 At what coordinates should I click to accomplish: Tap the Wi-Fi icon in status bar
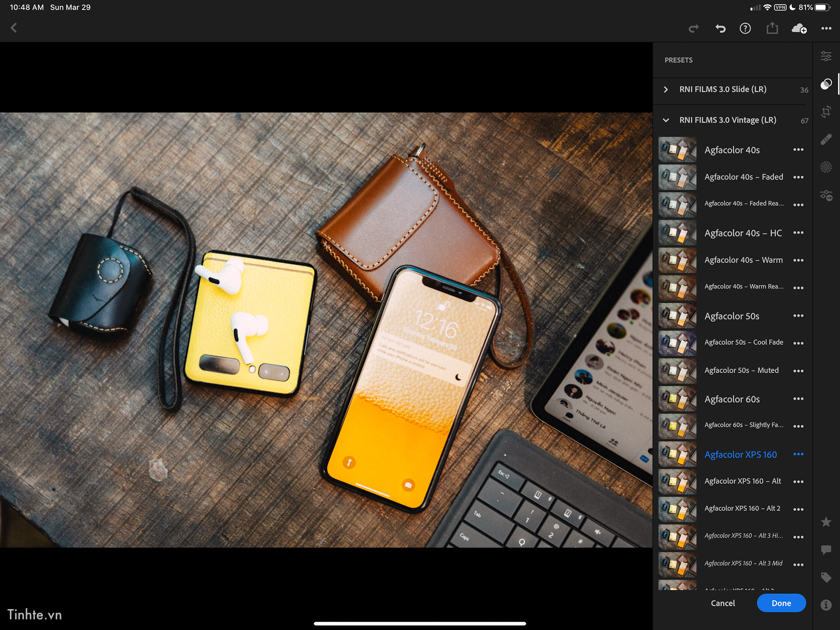click(767, 7)
